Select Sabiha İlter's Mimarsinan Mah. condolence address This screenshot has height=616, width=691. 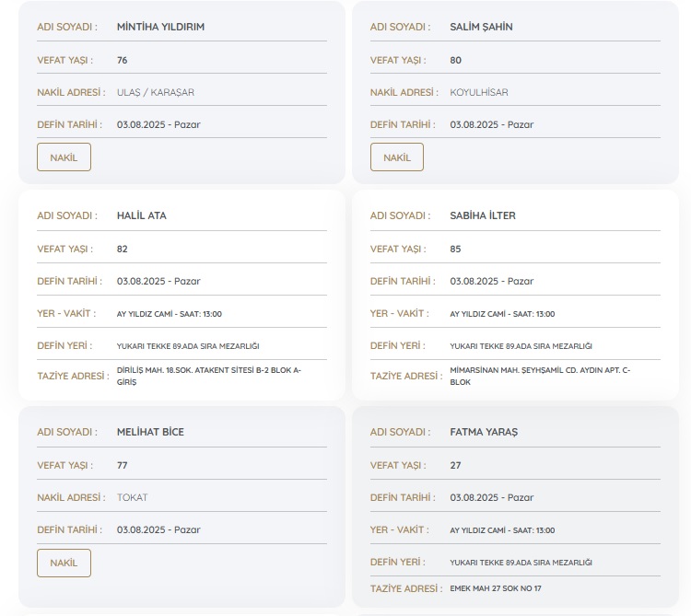[540, 376]
